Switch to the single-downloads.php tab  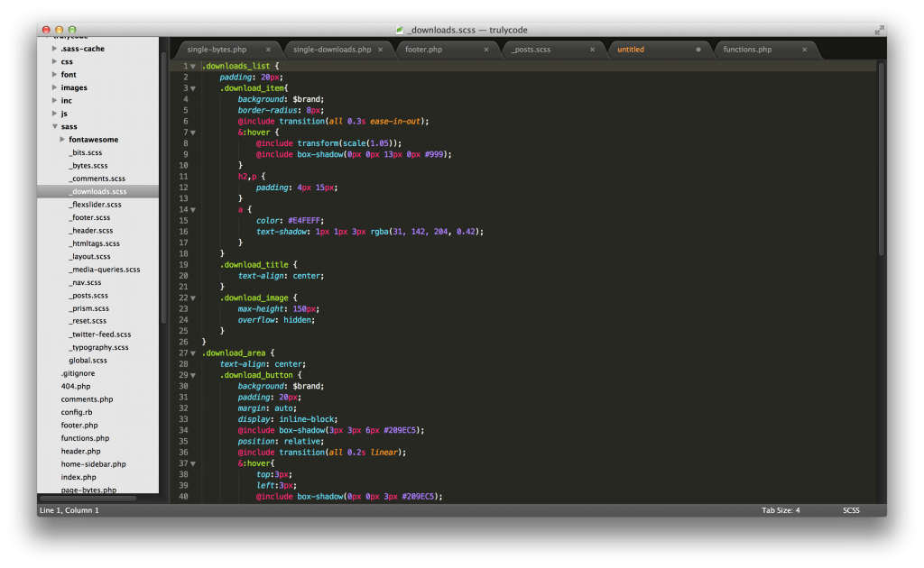click(332, 50)
